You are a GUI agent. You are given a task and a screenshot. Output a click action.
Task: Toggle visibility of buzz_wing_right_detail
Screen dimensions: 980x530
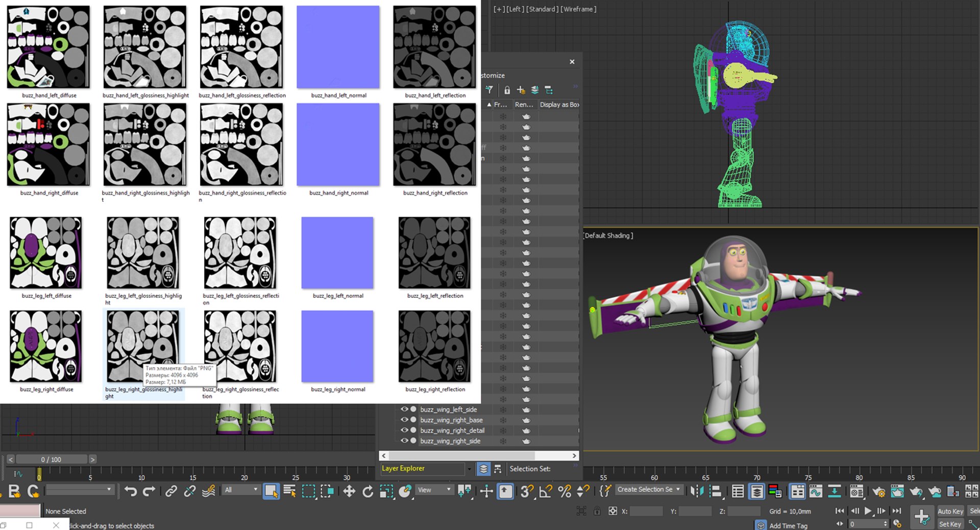click(404, 430)
